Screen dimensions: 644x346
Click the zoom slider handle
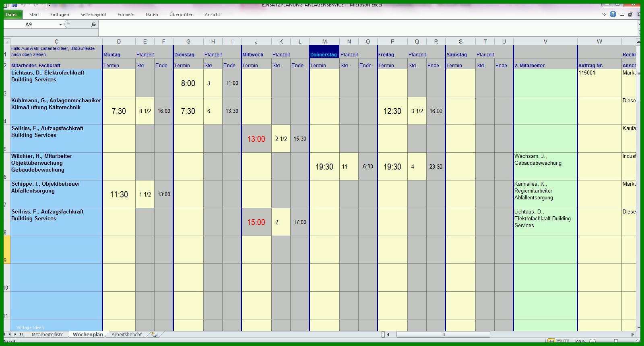tap(616, 342)
